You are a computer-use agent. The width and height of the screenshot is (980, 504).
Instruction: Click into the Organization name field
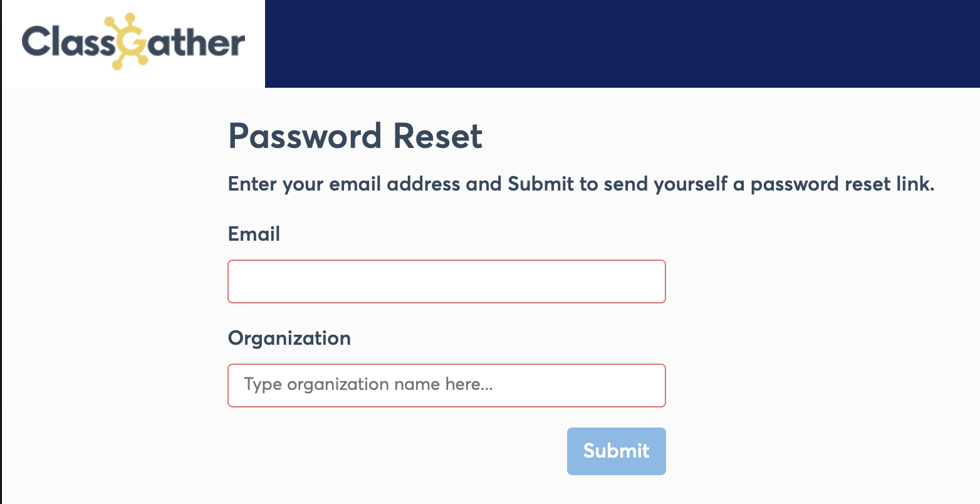click(x=446, y=386)
